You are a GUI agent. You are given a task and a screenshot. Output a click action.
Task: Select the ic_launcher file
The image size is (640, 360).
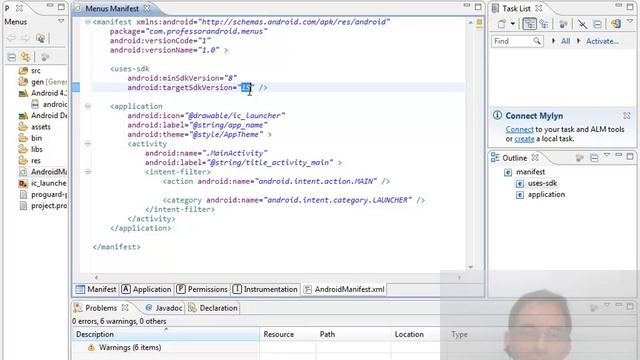49,183
